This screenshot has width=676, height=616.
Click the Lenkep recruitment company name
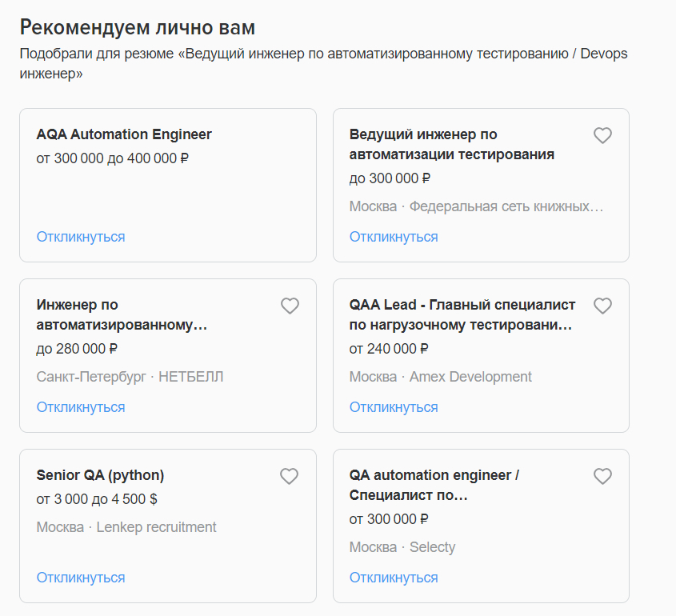[x=156, y=527]
